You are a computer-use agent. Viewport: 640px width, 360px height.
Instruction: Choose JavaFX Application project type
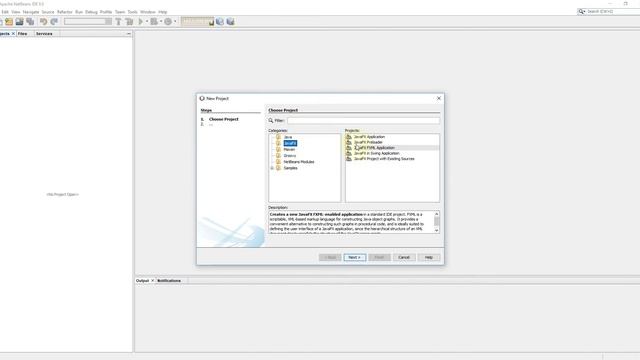click(369, 137)
